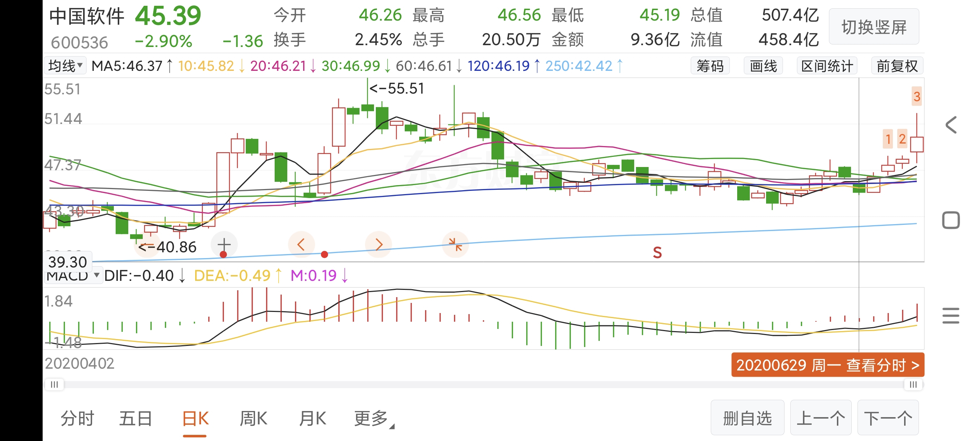This screenshot has height=441, width=980.
Task: Click the shrink arrows chart icon
Action: point(455,244)
